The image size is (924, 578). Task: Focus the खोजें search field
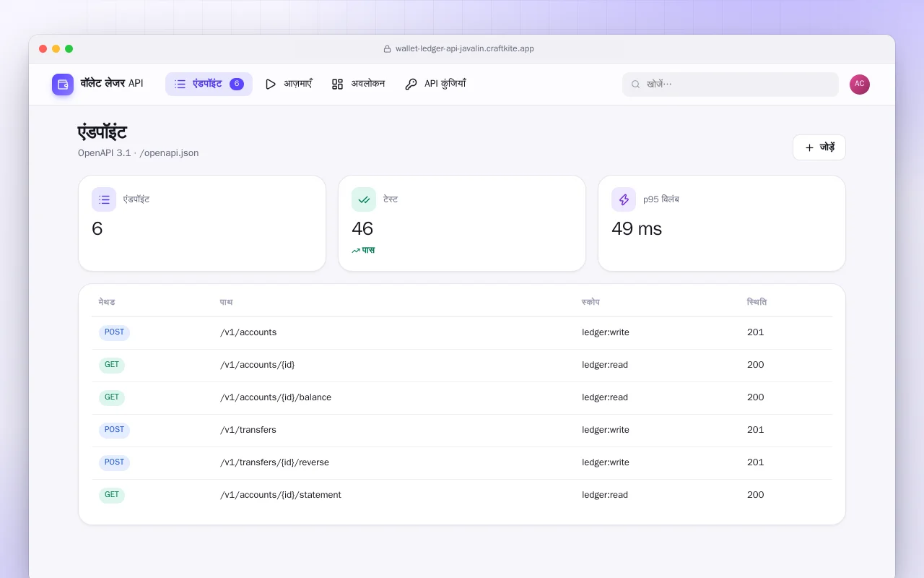click(x=731, y=85)
